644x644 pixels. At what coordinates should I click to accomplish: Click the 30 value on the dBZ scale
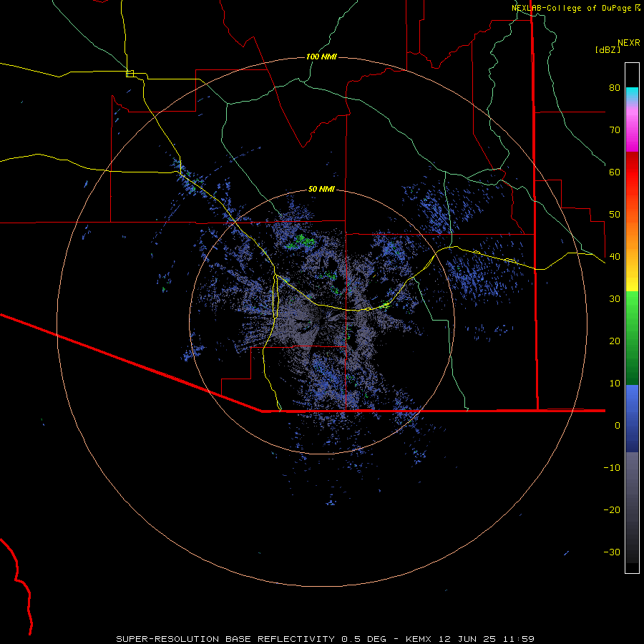point(615,298)
